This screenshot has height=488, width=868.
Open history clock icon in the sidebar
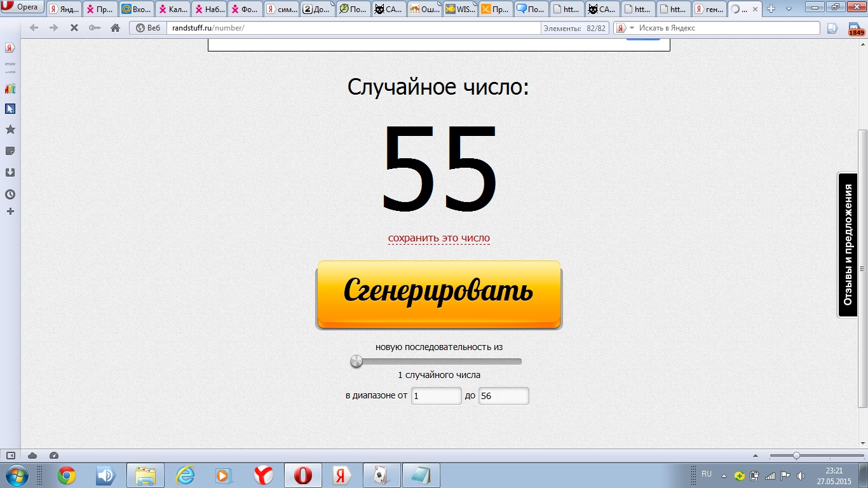coord(10,194)
